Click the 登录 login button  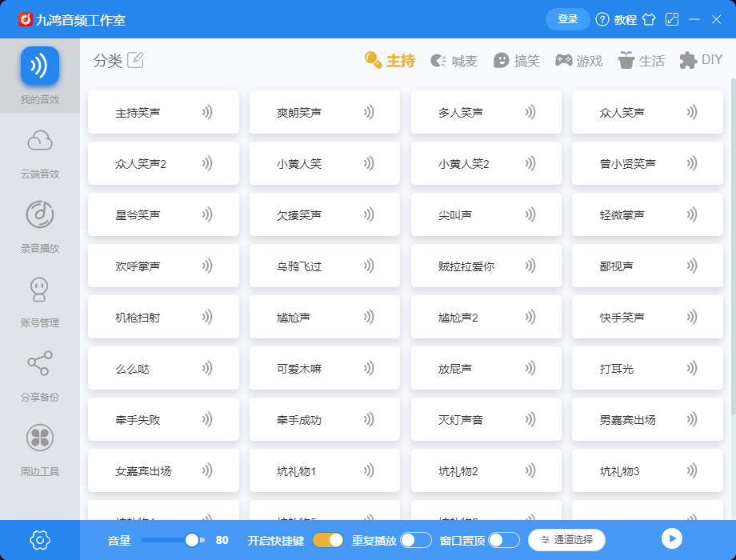[567, 19]
